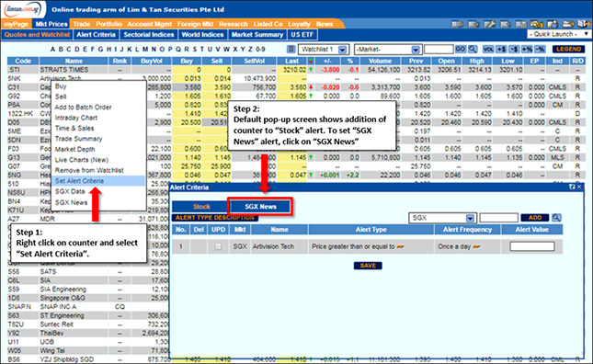
Task: Click the wrench settings icon in the top toolbar
Action: [490, 24]
